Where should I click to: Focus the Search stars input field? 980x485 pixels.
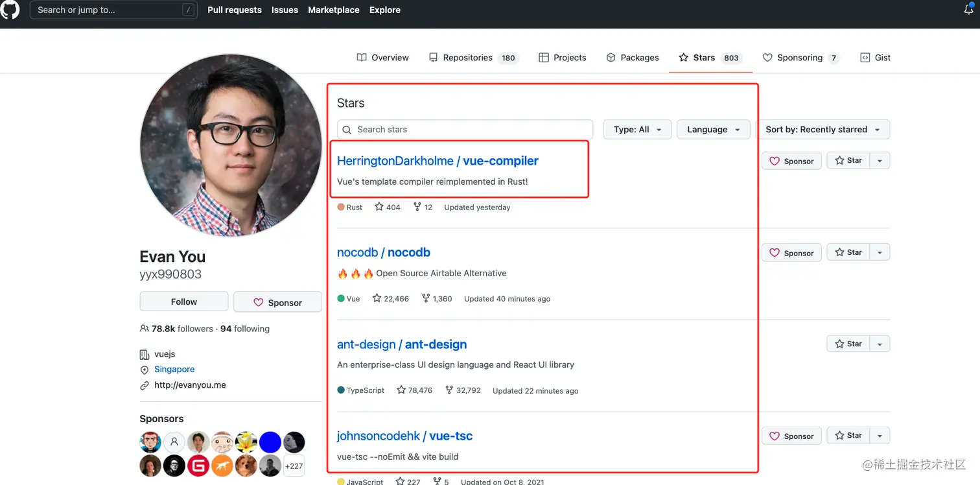465,130
